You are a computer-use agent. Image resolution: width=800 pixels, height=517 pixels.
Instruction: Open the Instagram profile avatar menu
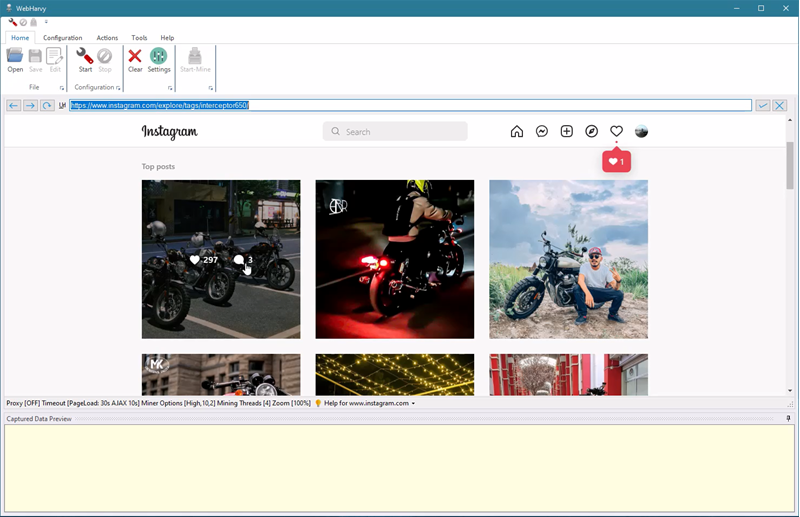coord(642,132)
